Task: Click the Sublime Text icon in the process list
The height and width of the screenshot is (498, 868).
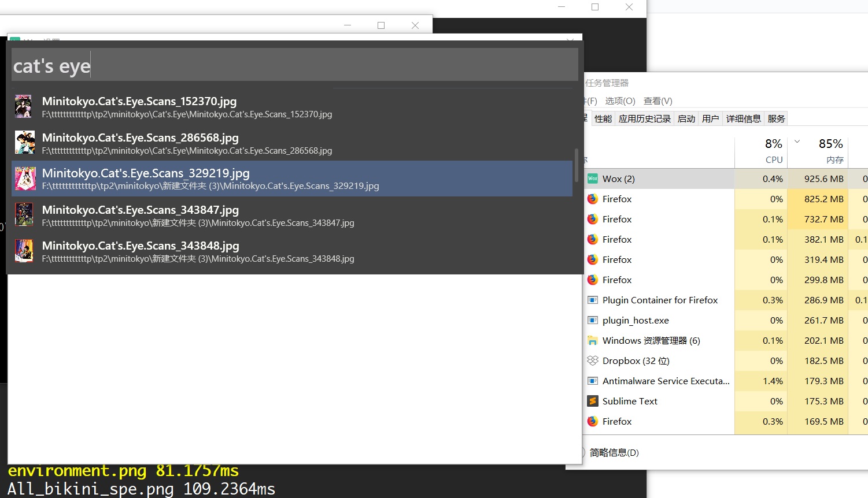Action: [593, 401]
